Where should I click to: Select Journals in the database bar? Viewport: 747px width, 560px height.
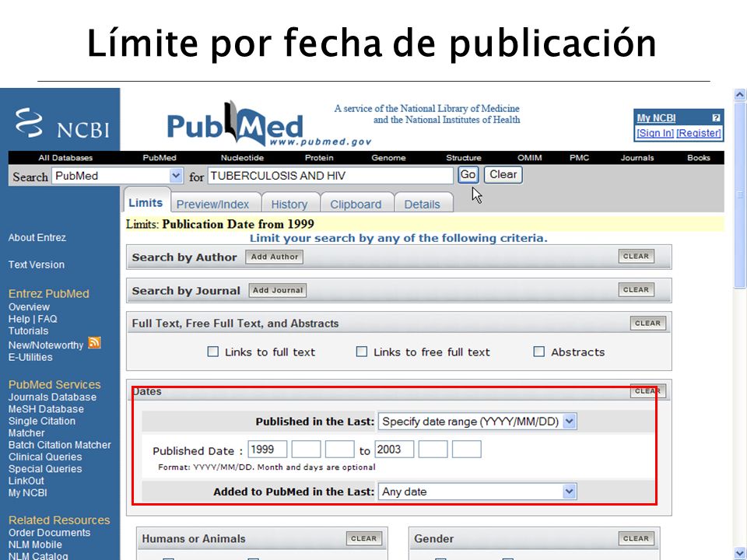coord(637,158)
